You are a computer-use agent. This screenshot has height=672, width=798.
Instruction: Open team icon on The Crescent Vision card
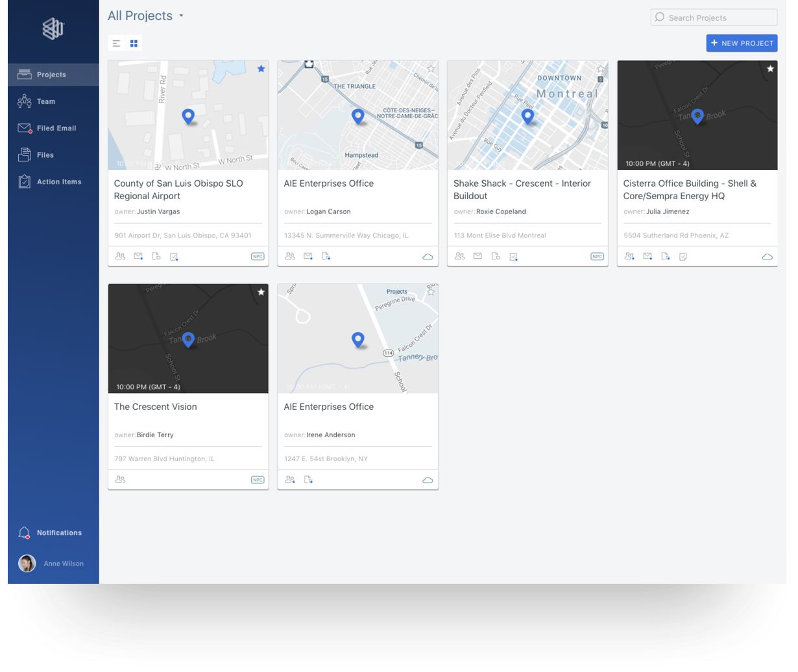point(120,479)
